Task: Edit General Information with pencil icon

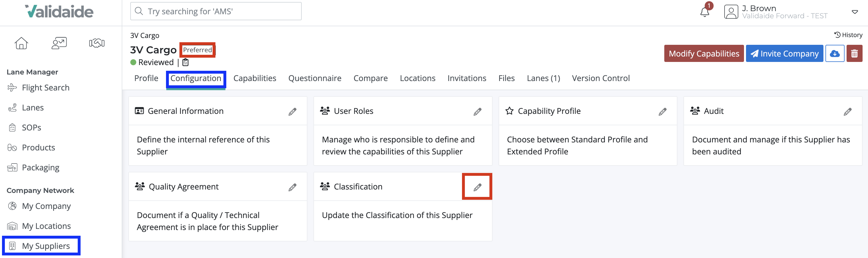Action: [292, 112]
